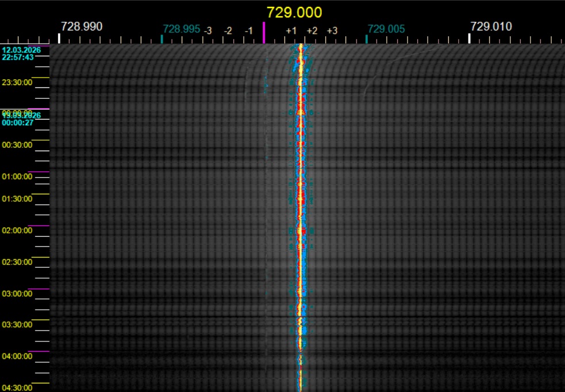565x392 pixels.
Task: Click the magenta center frequency marker
Action: [x=264, y=32]
